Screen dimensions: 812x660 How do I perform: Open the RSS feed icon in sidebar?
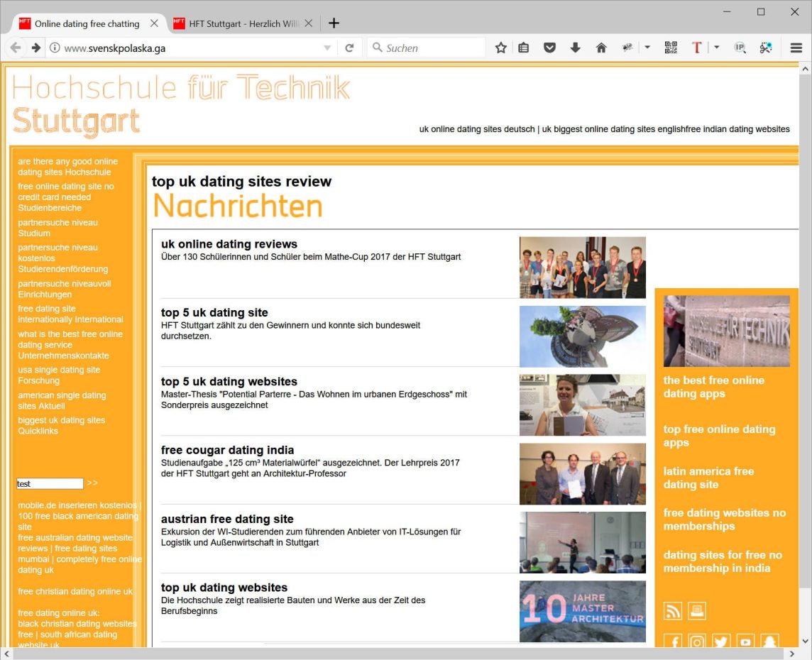coord(673,611)
